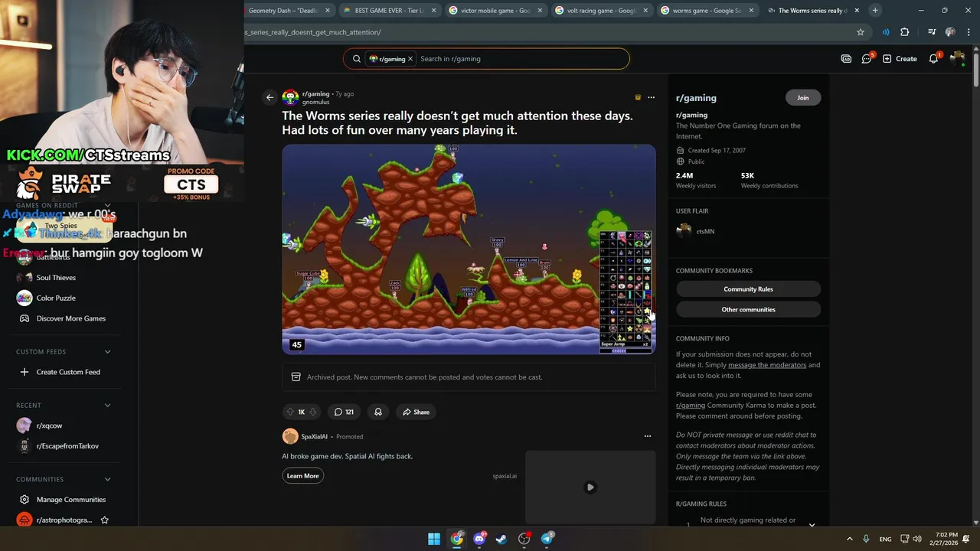
Task: Switch to BEST GAME EVER tab
Action: point(389,11)
